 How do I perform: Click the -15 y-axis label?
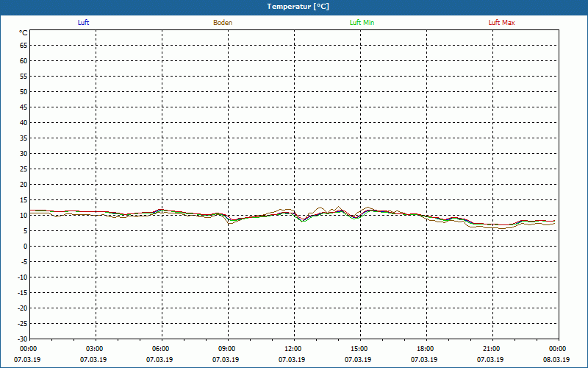pos(23,292)
